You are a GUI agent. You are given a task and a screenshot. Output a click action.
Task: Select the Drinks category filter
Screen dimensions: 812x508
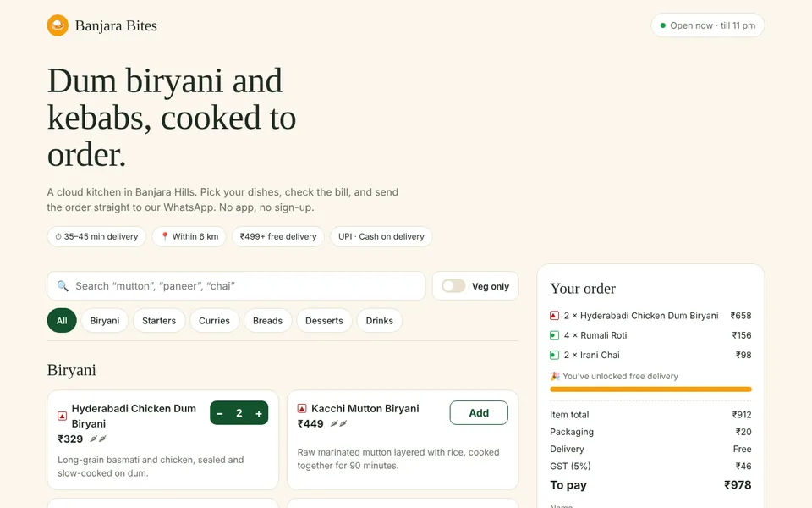[380, 321]
